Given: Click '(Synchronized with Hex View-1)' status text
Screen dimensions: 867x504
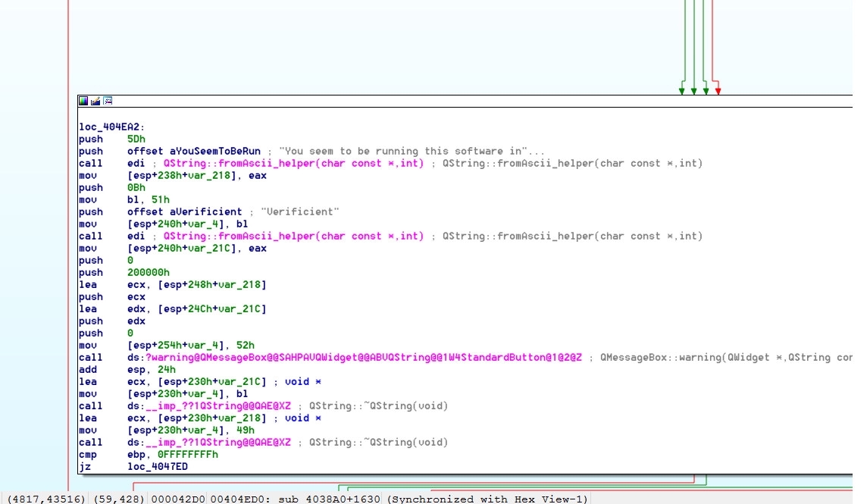Looking at the screenshot, I should coord(487,499).
